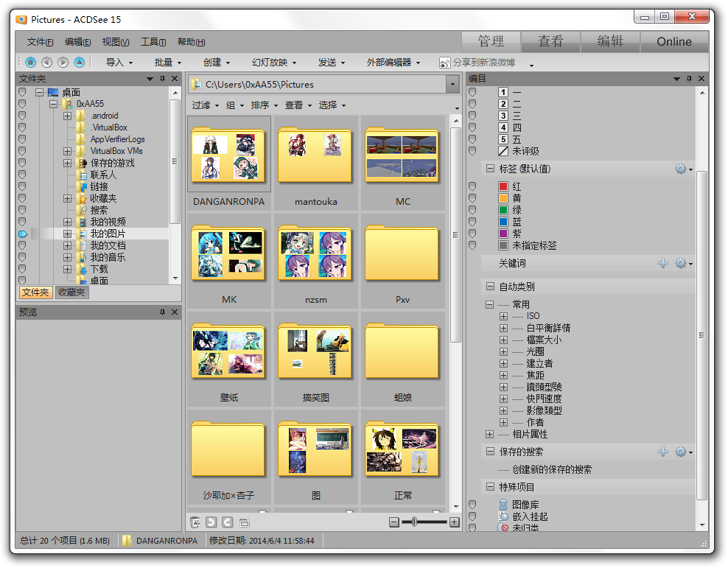Select the 嵌入挂起 item icon

pyautogui.click(x=503, y=516)
